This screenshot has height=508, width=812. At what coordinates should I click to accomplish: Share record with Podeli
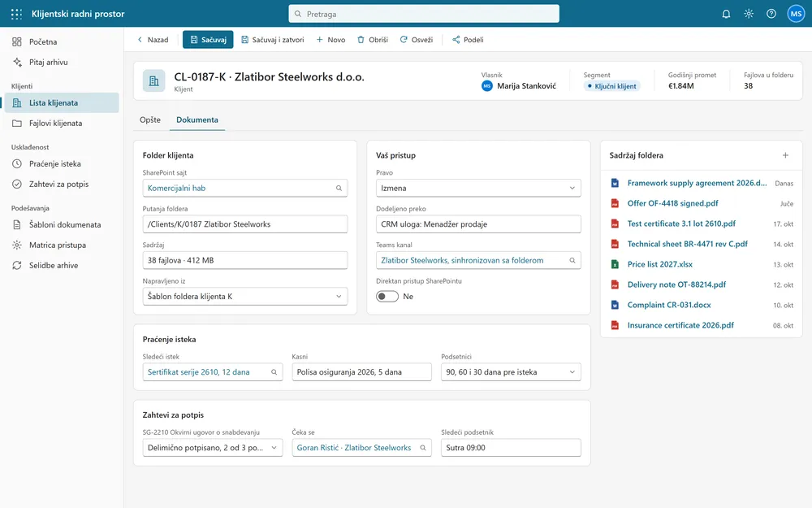coord(469,40)
